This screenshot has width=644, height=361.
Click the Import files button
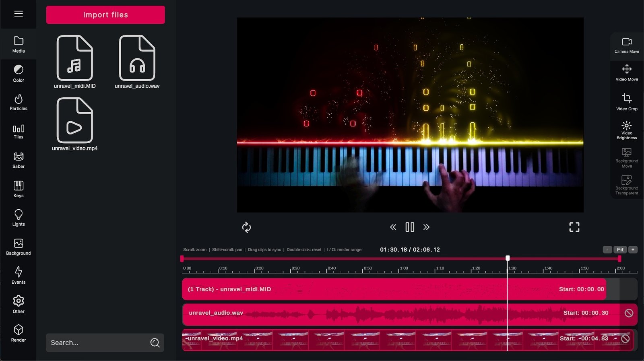105,15
